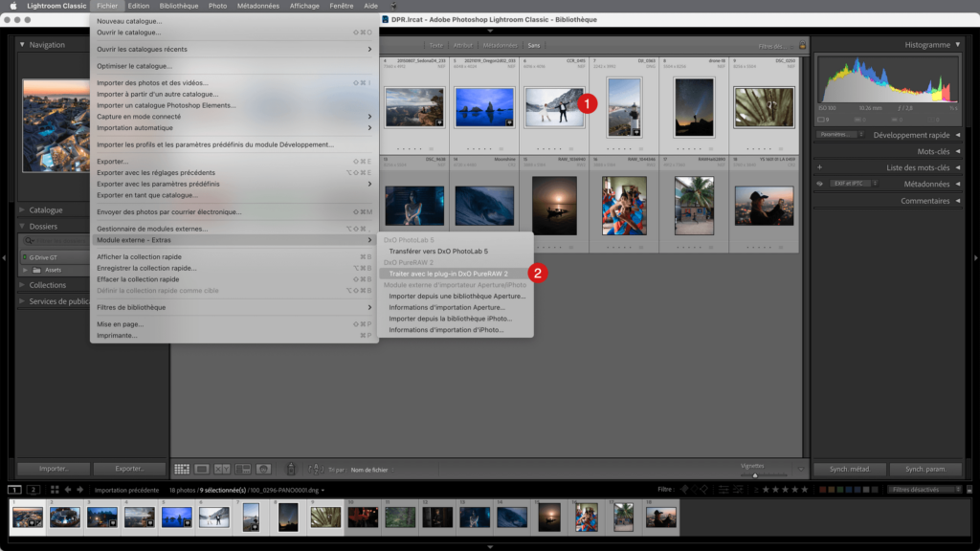Filter by red color label
This screenshot has width=980, height=551.
tap(823, 489)
